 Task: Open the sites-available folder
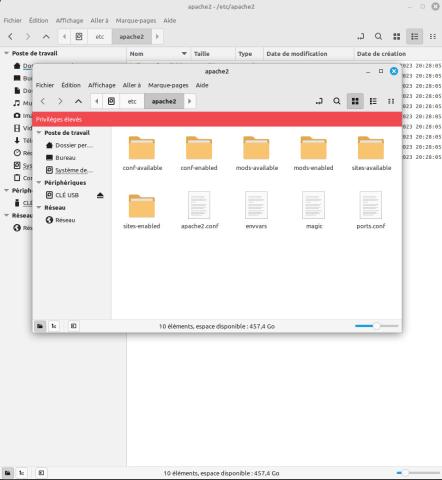tap(371, 153)
